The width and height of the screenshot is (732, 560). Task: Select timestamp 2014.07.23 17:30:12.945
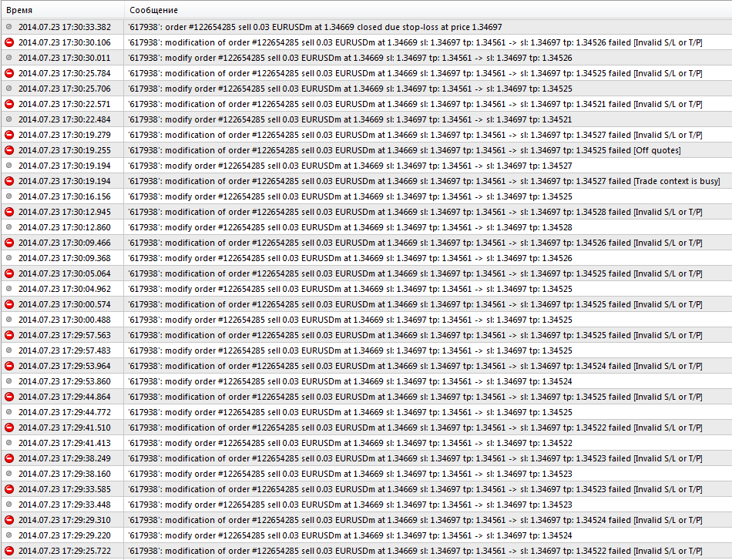tap(65, 212)
